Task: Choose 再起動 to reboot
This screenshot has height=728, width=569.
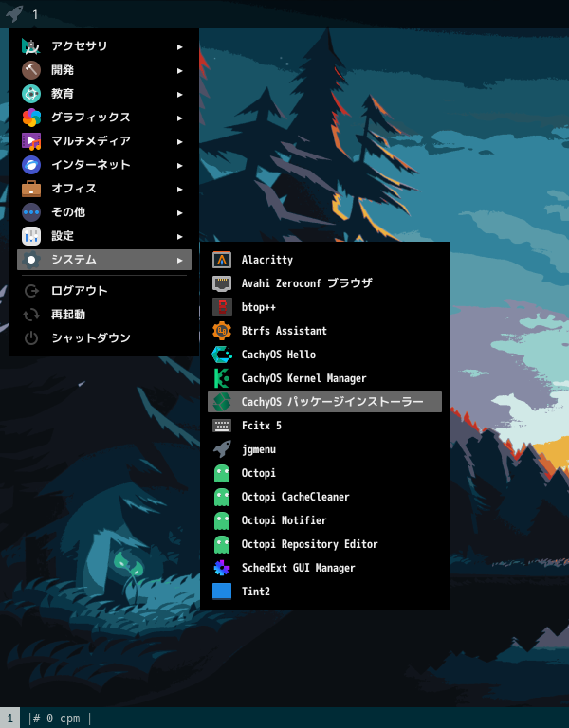Action: [104, 315]
